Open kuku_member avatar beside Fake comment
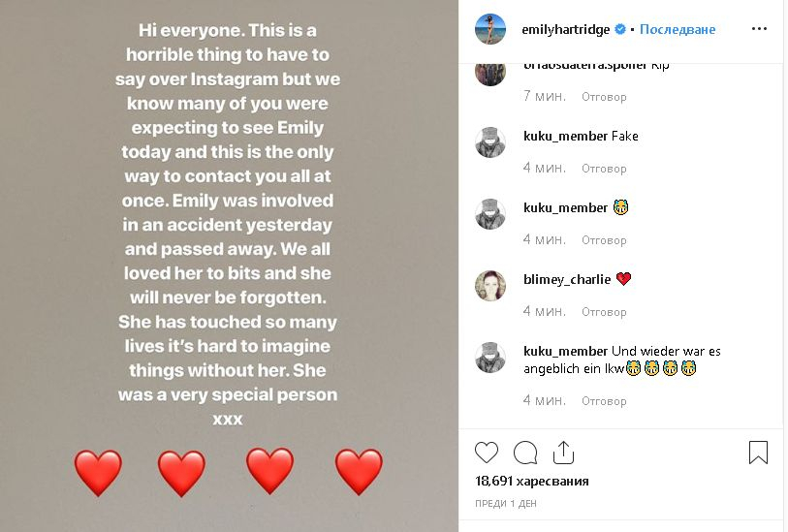The height and width of the screenshot is (532, 788). pyautogui.click(x=490, y=142)
